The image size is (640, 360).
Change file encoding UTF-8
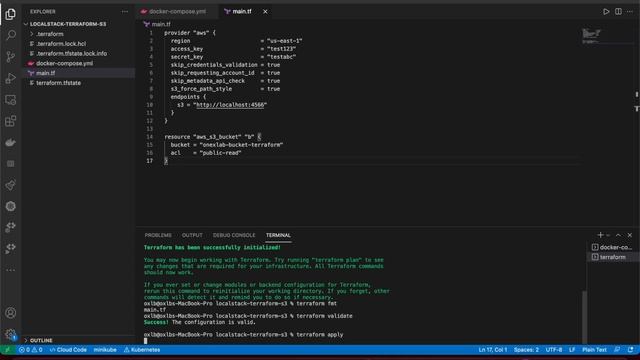pos(554,350)
